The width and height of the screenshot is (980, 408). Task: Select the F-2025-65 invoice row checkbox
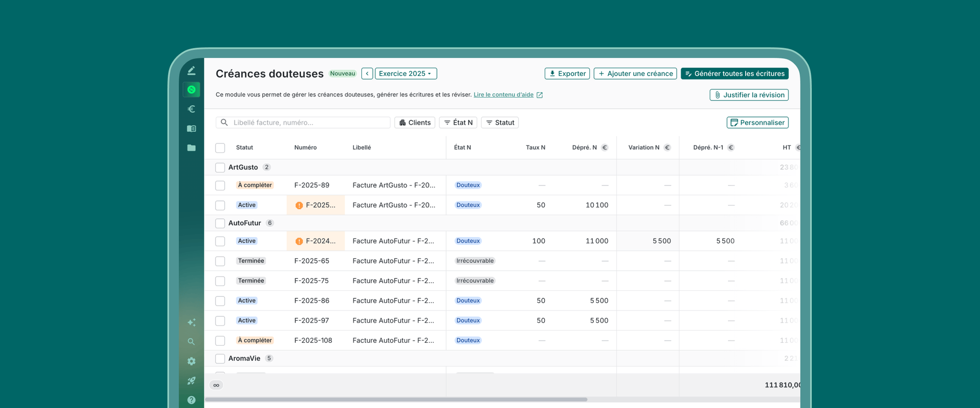click(220, 261)
